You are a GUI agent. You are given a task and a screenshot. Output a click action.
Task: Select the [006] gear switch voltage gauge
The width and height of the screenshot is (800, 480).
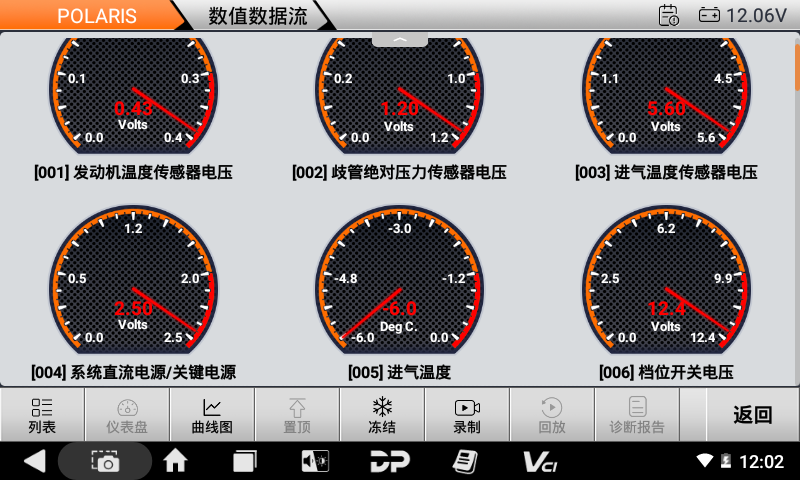click(666, 280)
